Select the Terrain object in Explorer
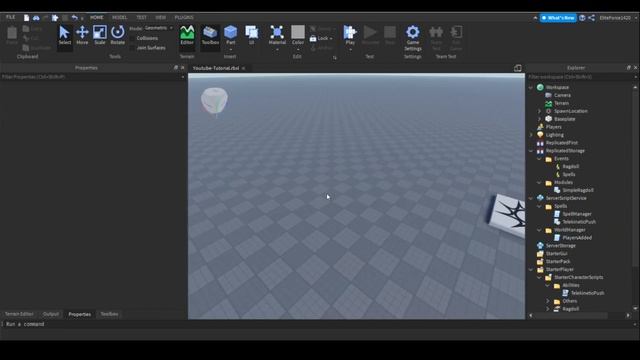 (561, 103)
